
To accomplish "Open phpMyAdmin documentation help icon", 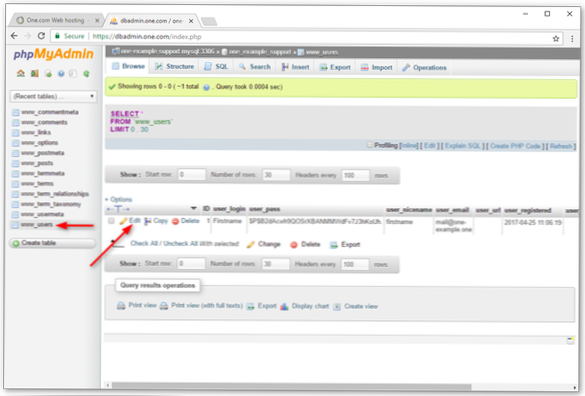I will 61,74.
